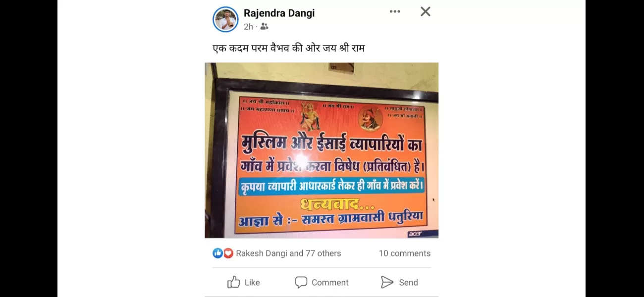View who reacted: Rakesh Dangi and 77 others
This screenshot has height=297, width=644.
click(288, 253)
